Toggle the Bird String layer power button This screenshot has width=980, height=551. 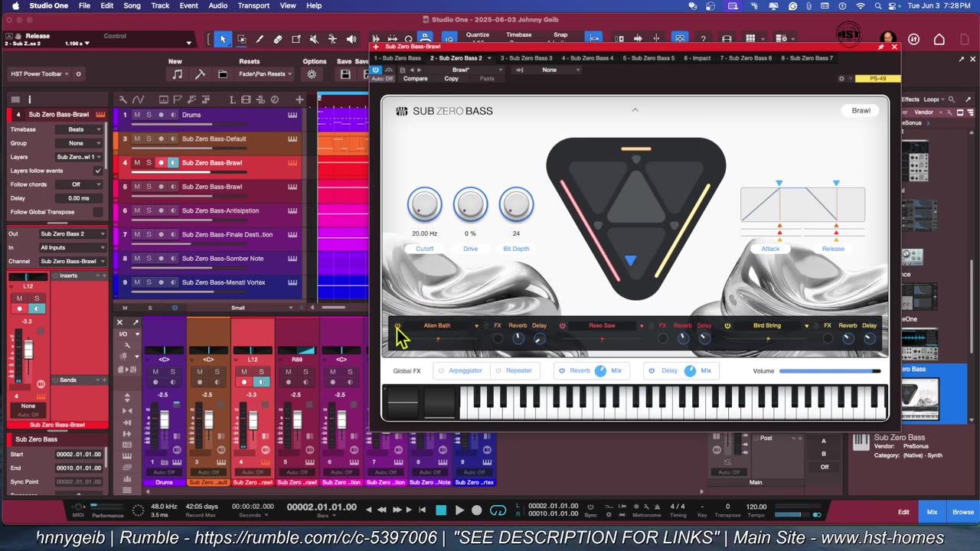(727, 326)
